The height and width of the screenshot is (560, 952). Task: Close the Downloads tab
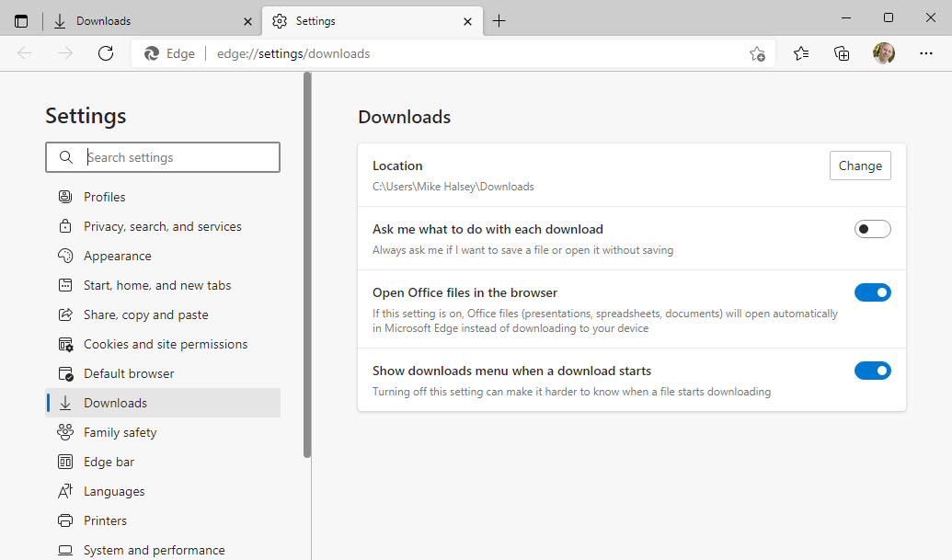click(247, 20)
